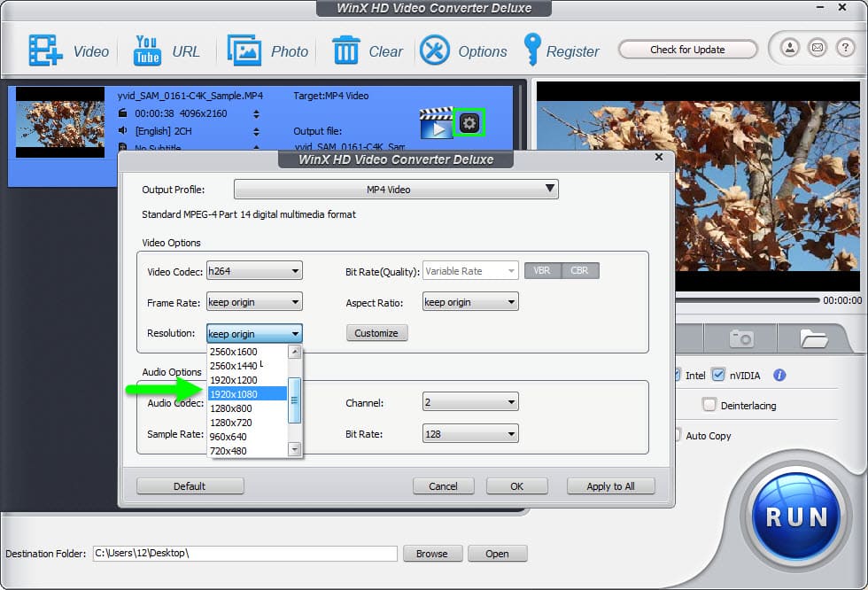Select 1920x1080 resolution
Viewport: 868px width, 590px height.
(247, 394)
